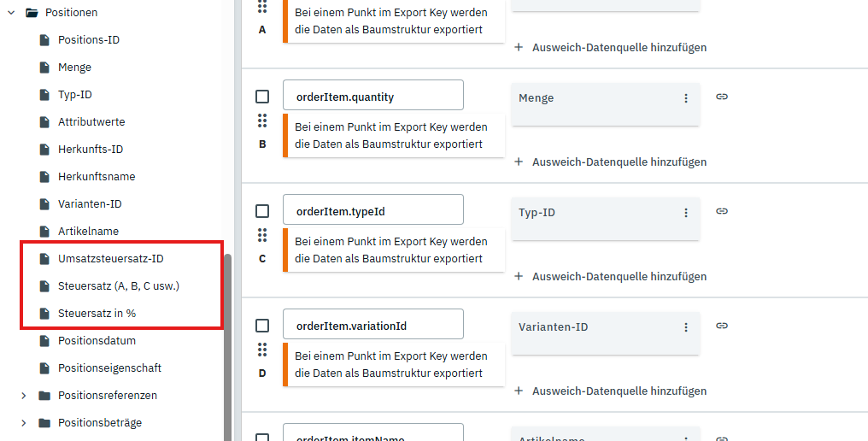Expand the Positionsreferenzen folder
The width and height of the screenshot is (868, 441).
point(23,396)
